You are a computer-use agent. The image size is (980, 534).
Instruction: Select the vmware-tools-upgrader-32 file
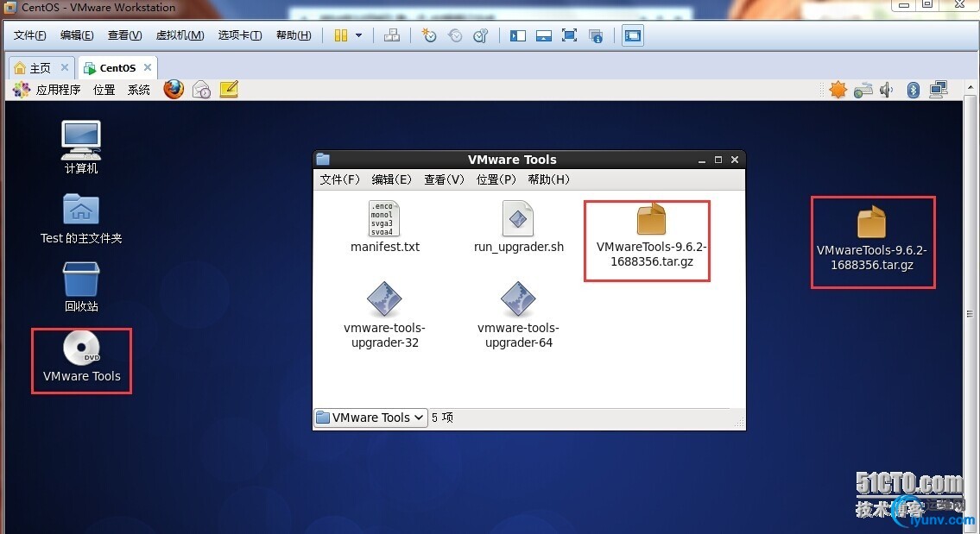click(x=384, y=316)
